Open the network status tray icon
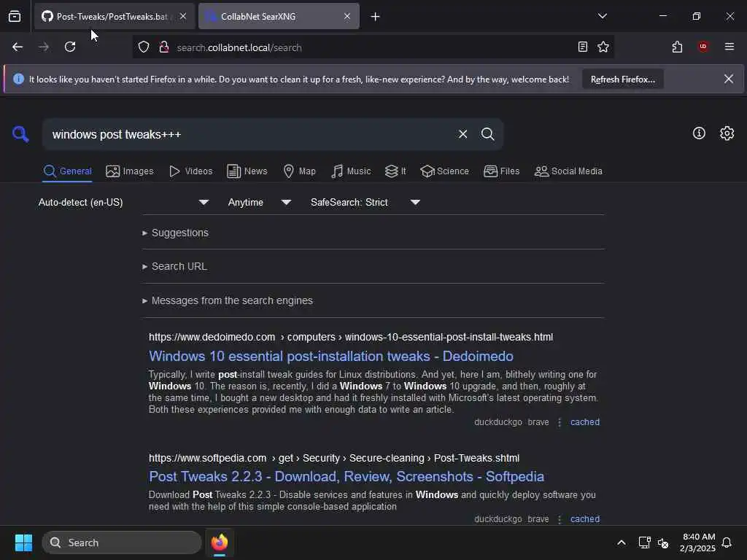This screenshot has height=560, width=747. (644, 542)
